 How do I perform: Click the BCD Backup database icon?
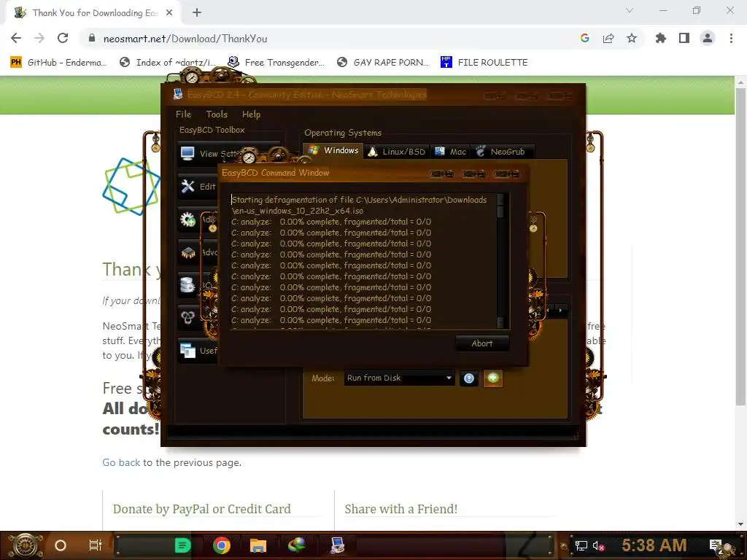(x=187, y=285)
